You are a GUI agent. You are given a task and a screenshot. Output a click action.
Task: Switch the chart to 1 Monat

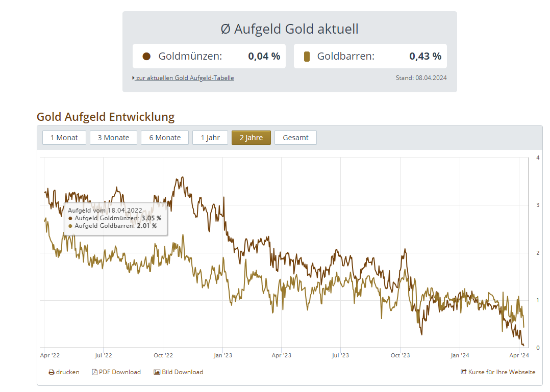pos(64,138)
